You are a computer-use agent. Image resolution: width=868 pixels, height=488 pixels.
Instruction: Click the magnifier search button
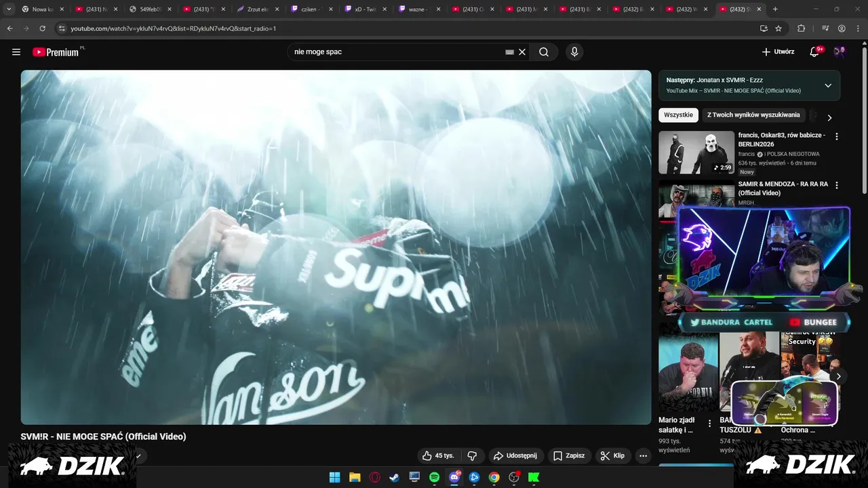tap(544, 52)
